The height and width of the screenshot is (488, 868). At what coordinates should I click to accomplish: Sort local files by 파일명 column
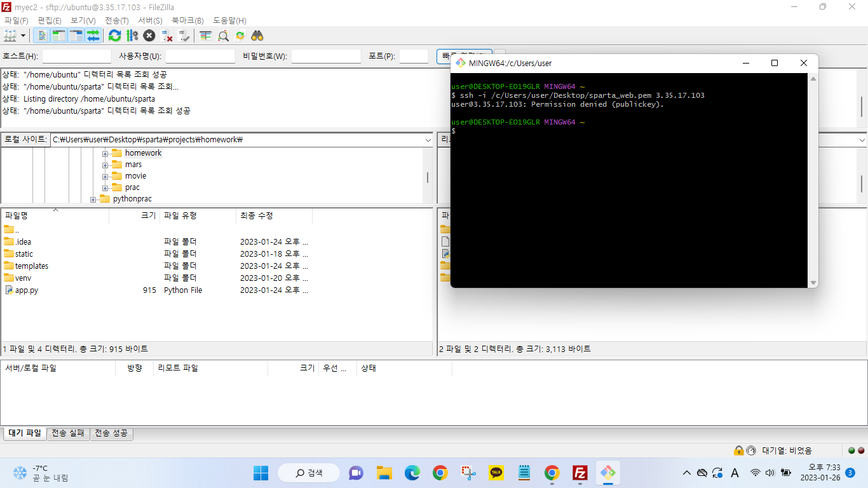(55, 216)
